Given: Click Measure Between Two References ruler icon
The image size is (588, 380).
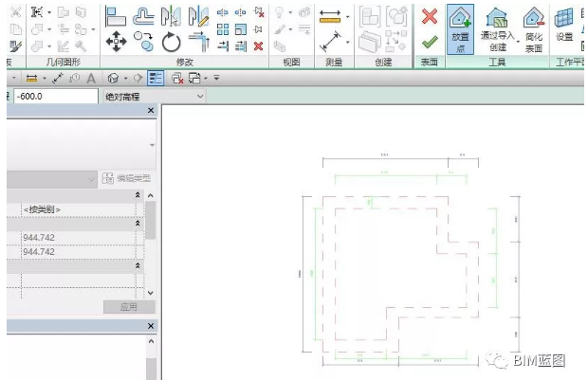Looking at the screenshot, I should tap(330, 17).
